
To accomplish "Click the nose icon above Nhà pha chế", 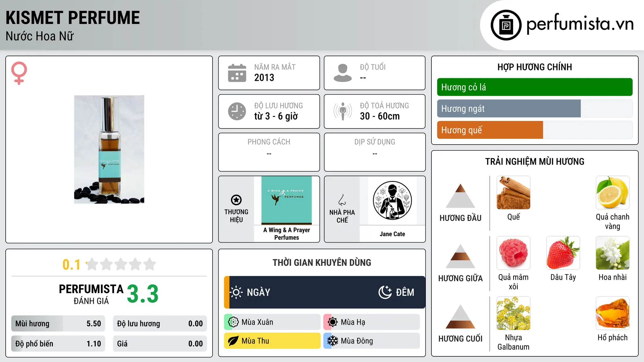I will pyautogui.click(x=342, y=200).
